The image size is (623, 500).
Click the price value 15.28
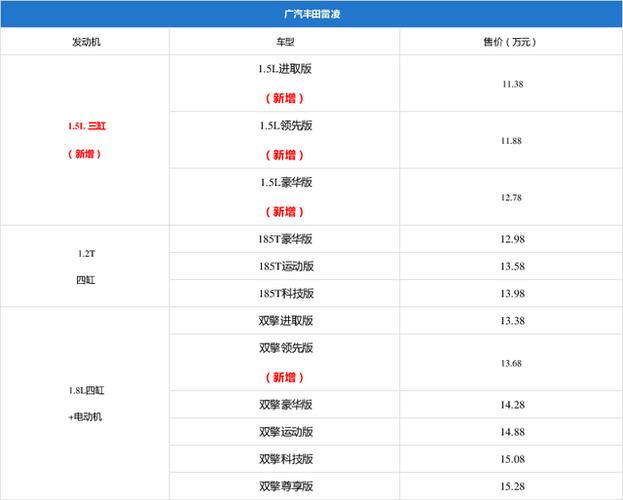pyautogui.click(x=513, y=486)
